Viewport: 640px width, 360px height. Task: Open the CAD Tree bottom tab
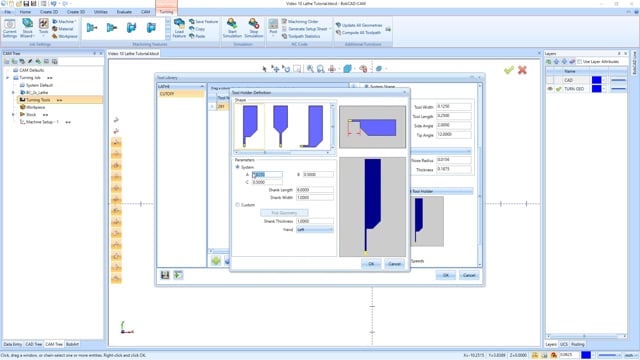pos(33,344)
